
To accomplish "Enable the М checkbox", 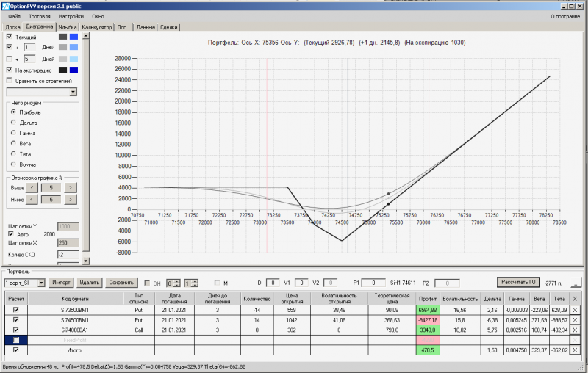I will 217,283.
